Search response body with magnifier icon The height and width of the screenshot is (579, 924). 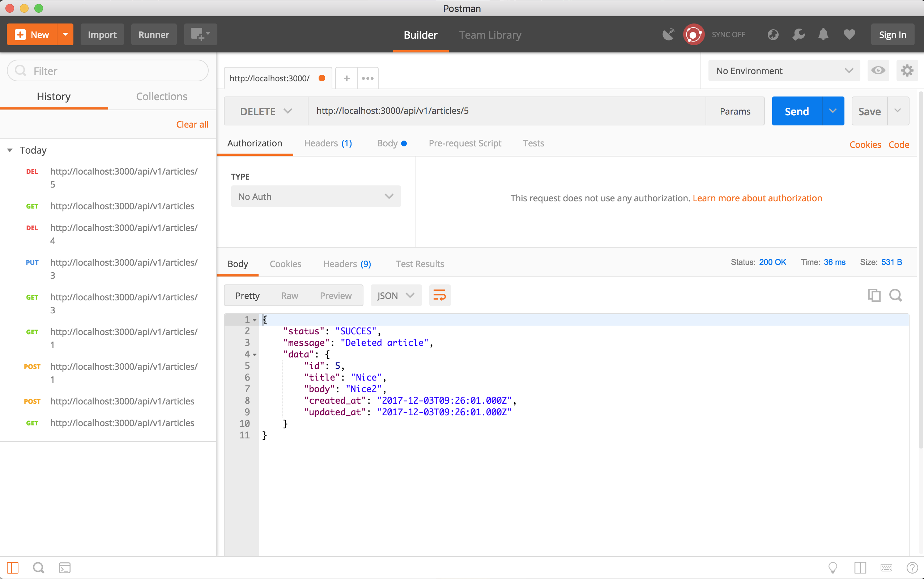click(896, 295)
